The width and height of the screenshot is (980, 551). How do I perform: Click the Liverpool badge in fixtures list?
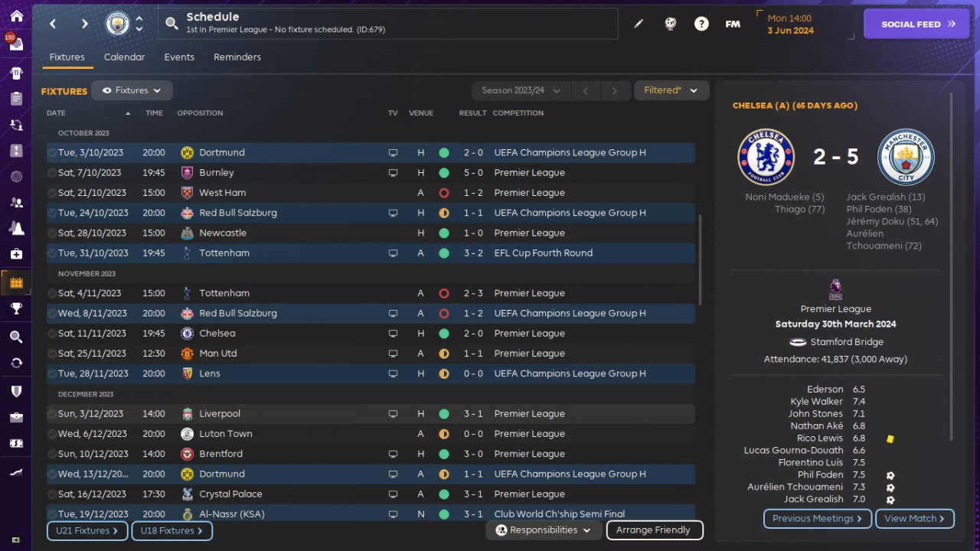(x=188, y=414)
